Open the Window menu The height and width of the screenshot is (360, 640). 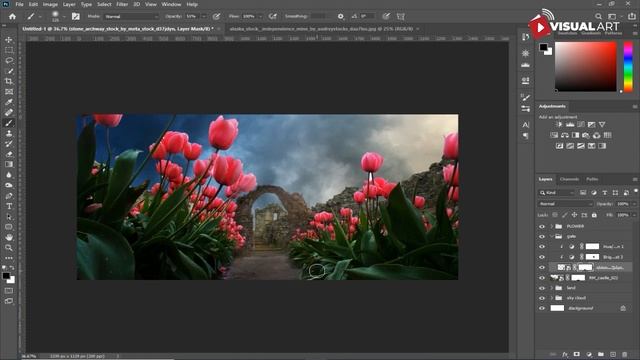coord(171,4)
